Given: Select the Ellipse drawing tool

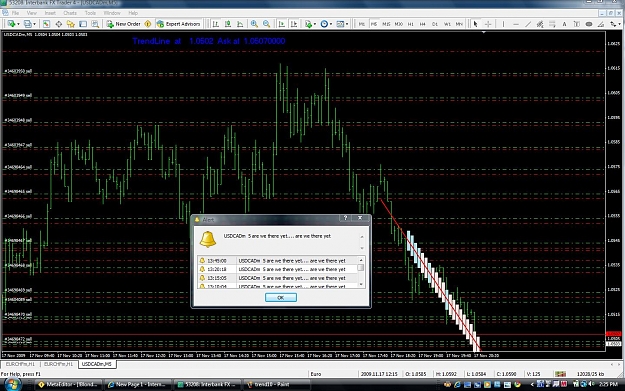Looking at the screenshot, I should click(x=589, y=24).
